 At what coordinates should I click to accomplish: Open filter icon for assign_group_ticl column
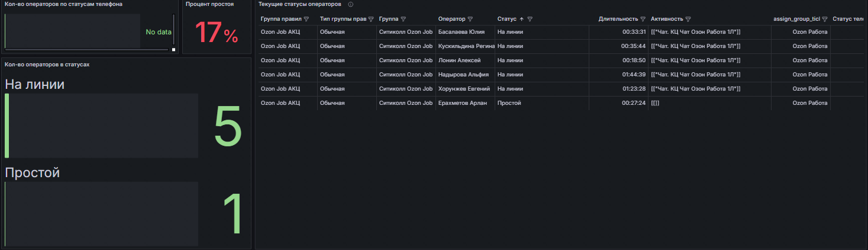pyautogui.click(x=825, y=19)
